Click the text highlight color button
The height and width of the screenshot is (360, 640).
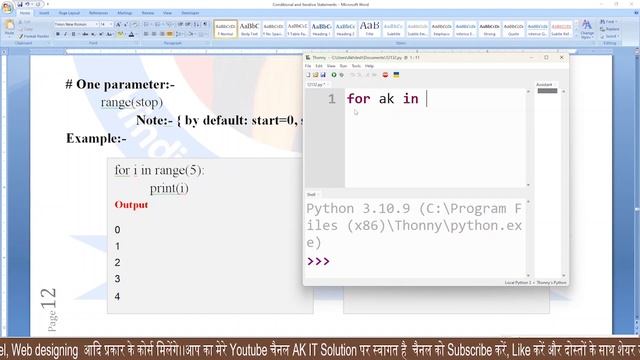coord(120,34)
